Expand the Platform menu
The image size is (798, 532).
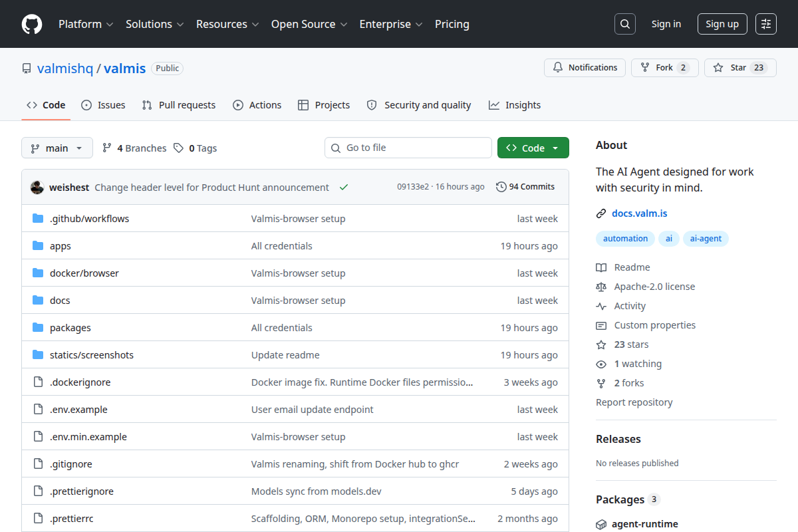coord(86,24)
